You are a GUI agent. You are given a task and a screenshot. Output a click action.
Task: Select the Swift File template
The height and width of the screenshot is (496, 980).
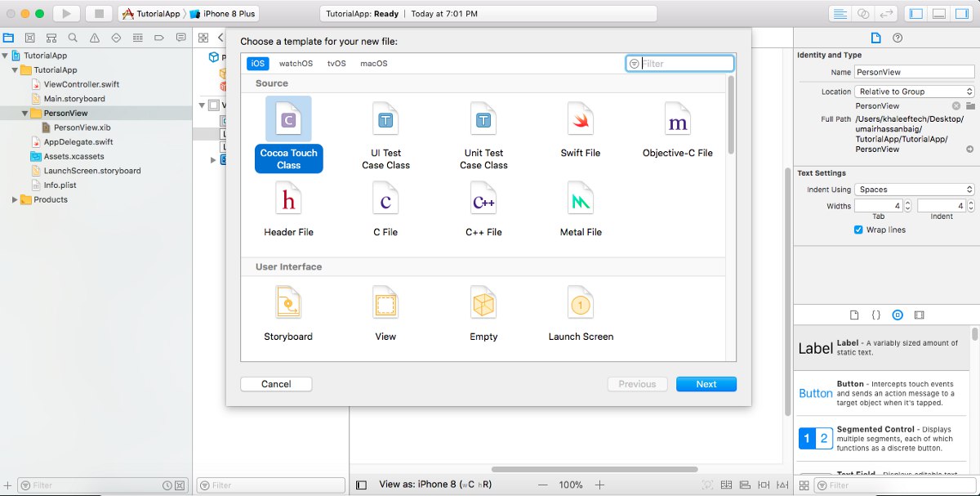(581, 131)
